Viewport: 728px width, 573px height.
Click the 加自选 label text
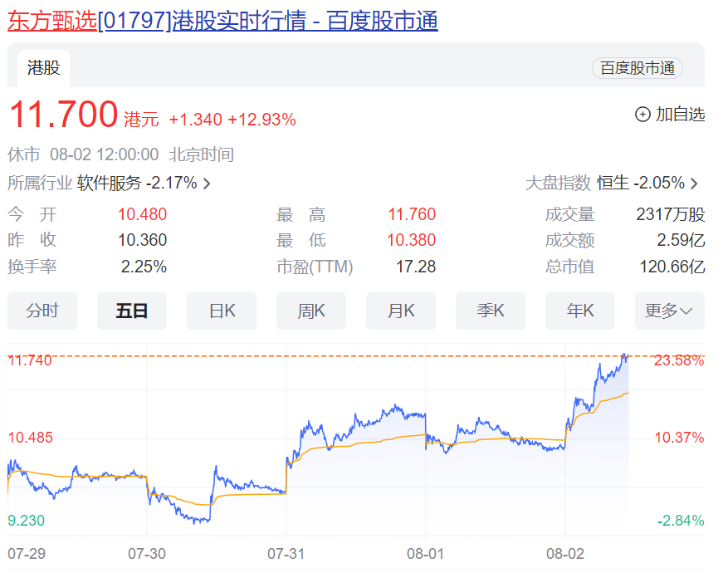pos(680,115)
